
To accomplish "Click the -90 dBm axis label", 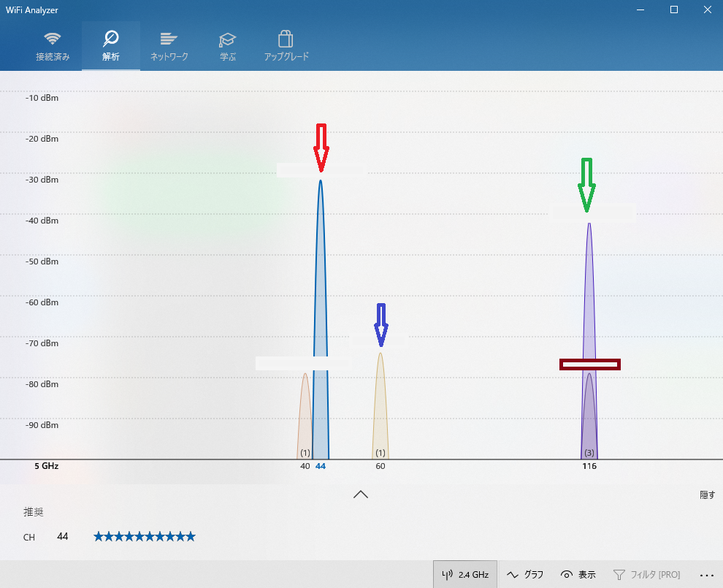I will [x=42, y=425].
